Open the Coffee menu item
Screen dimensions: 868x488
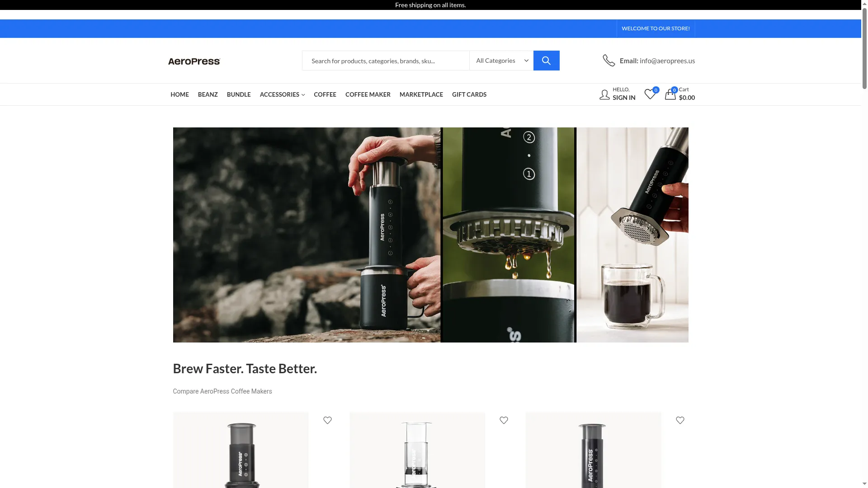[x=325, y=94]
